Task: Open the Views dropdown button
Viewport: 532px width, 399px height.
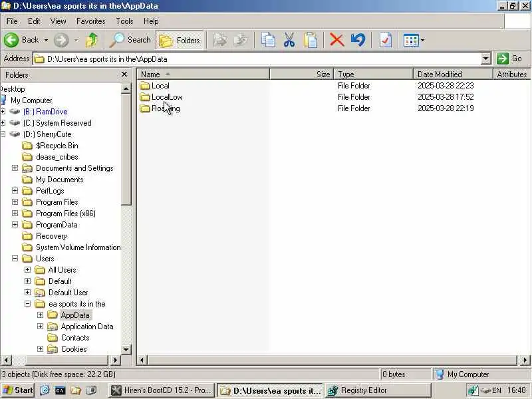Action: (x=414, y=41)
